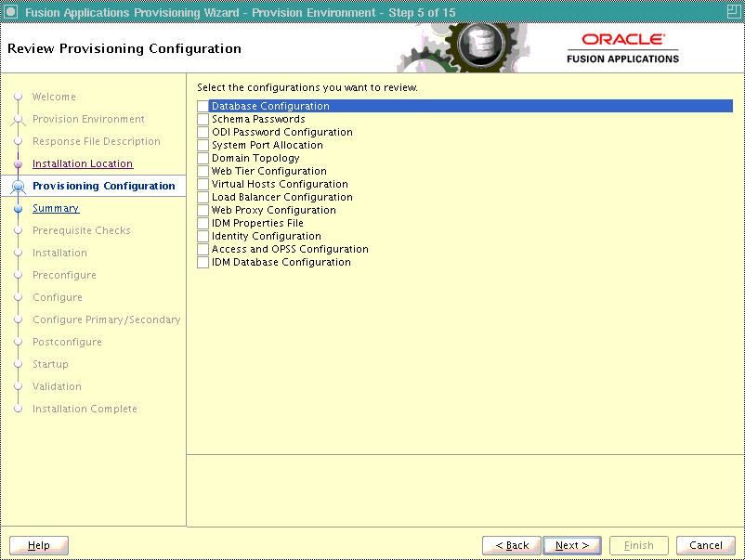The height and width of the screenshot is (560, 745).
Task: Tick the Web Proxy Configuration checkbox
Action: 203,210
